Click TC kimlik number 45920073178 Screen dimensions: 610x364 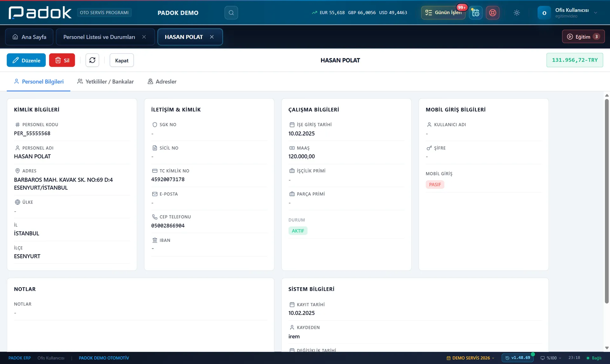(168, 179)
